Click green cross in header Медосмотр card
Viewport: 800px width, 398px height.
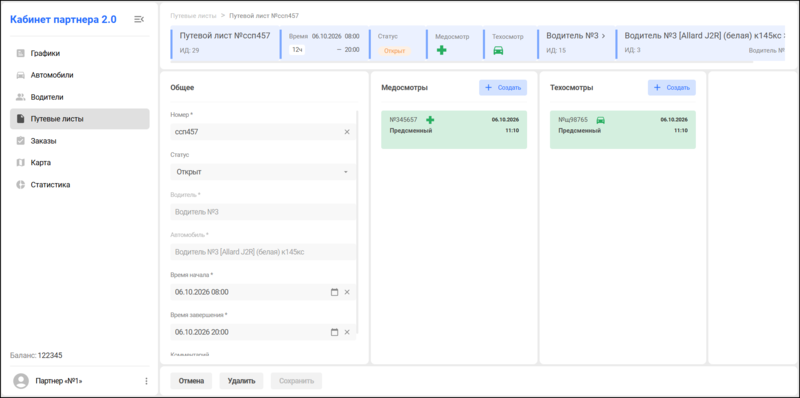pos(442,50)
